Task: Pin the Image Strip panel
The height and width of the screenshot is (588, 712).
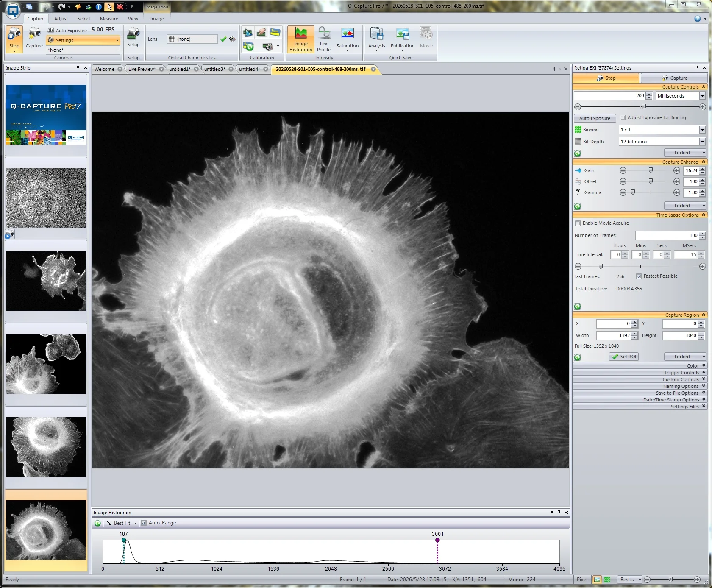Action: 78,68
